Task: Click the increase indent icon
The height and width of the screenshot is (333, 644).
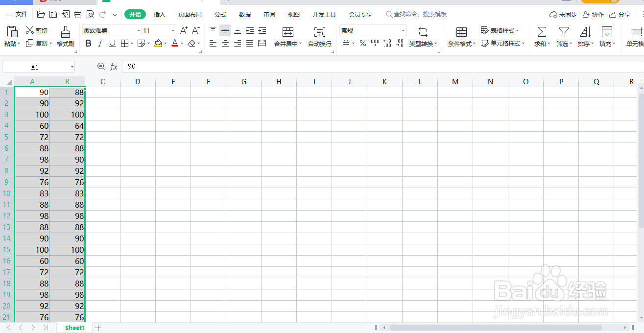Action: pyautogui.click(x=262, y=30)
